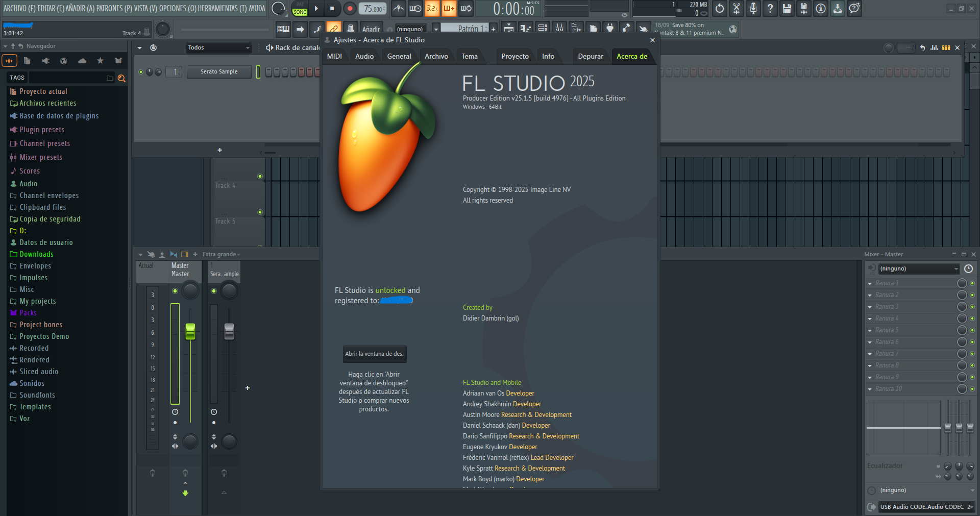The height and width of the screenshot is (516, 980).
Task: Open the General settings tab
Action: [x=399, y=56]
